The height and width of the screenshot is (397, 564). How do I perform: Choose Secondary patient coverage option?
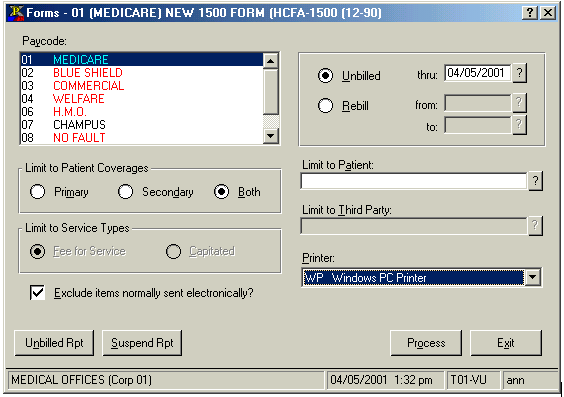tap(125, 192)
